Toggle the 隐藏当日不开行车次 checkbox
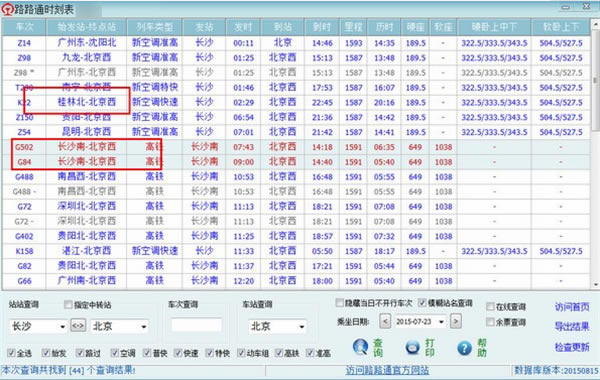600x380 pixels. pyautogui.click(x=339, y=303)
